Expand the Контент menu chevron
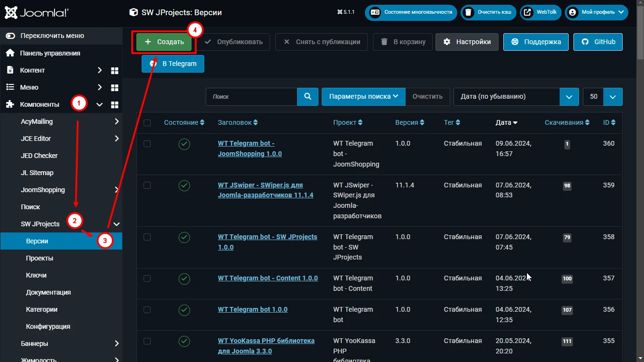Screen dimensions: 644x362 click(100, 70)
